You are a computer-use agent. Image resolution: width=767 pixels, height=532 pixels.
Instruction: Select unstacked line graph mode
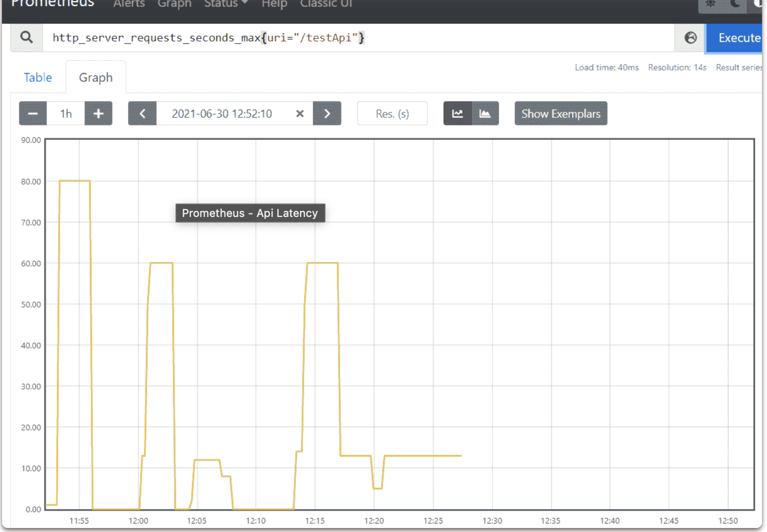click(x=457, y=113)
